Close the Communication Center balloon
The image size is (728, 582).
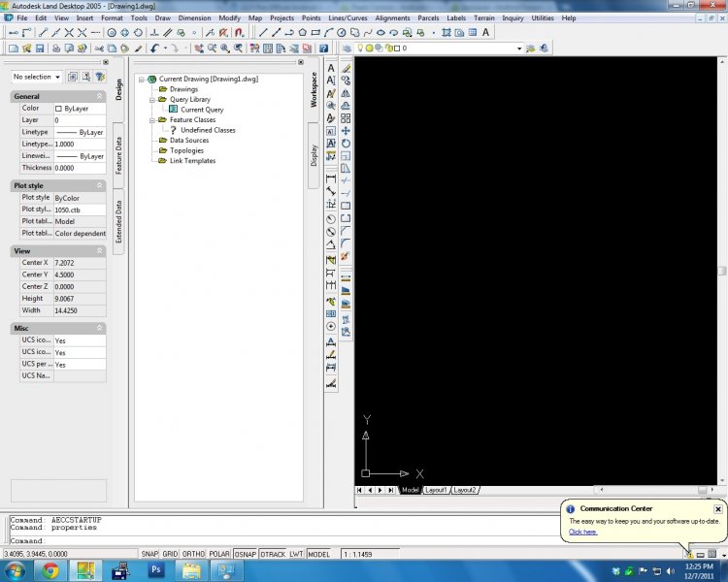(x=717, y=508)
